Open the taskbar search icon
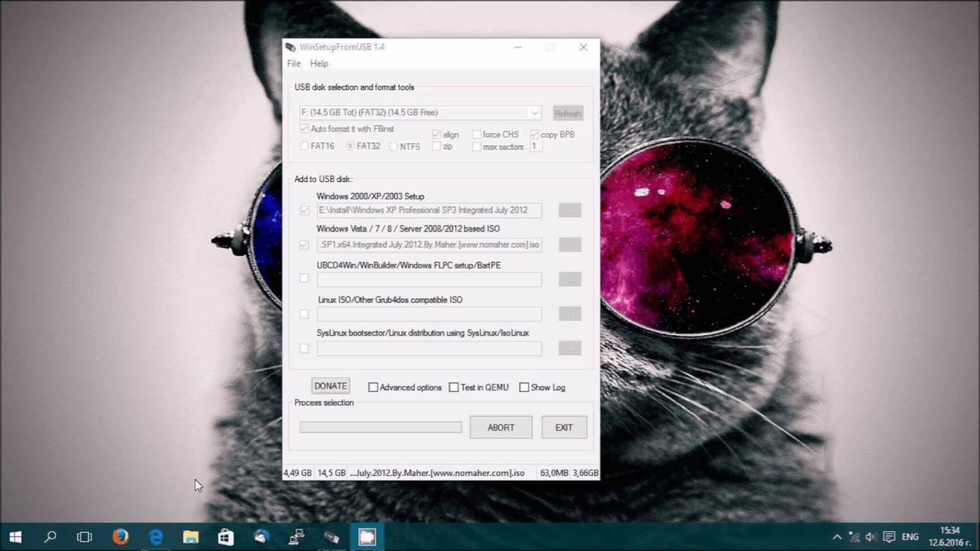 pyautogui.click(x=51, y=537)
